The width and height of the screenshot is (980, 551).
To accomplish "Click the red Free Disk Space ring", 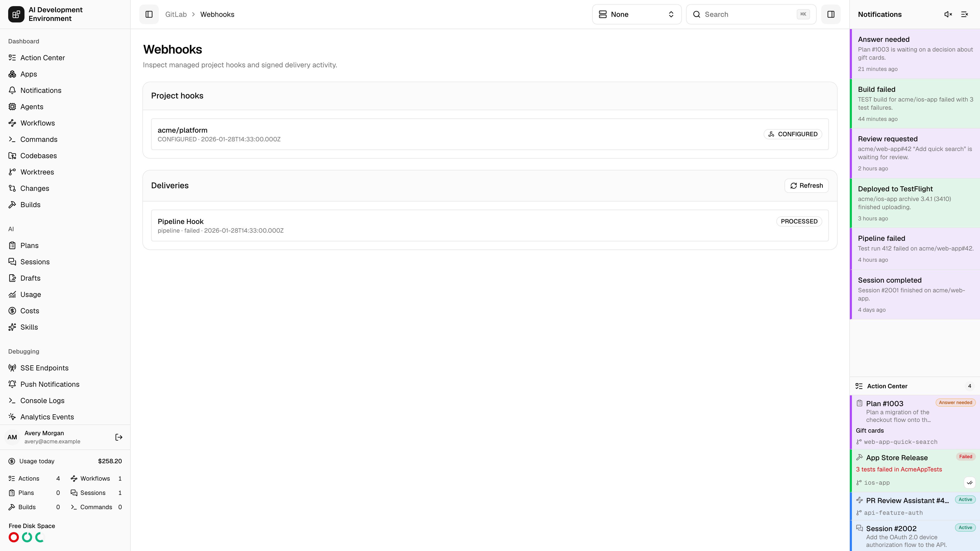I will pos(14,537).
